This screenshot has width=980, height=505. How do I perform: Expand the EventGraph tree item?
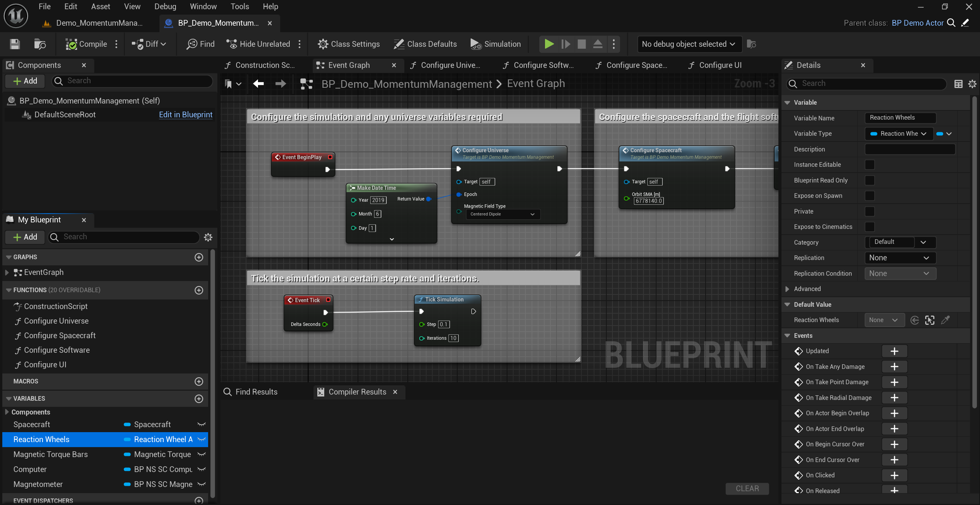coord(7,273)
